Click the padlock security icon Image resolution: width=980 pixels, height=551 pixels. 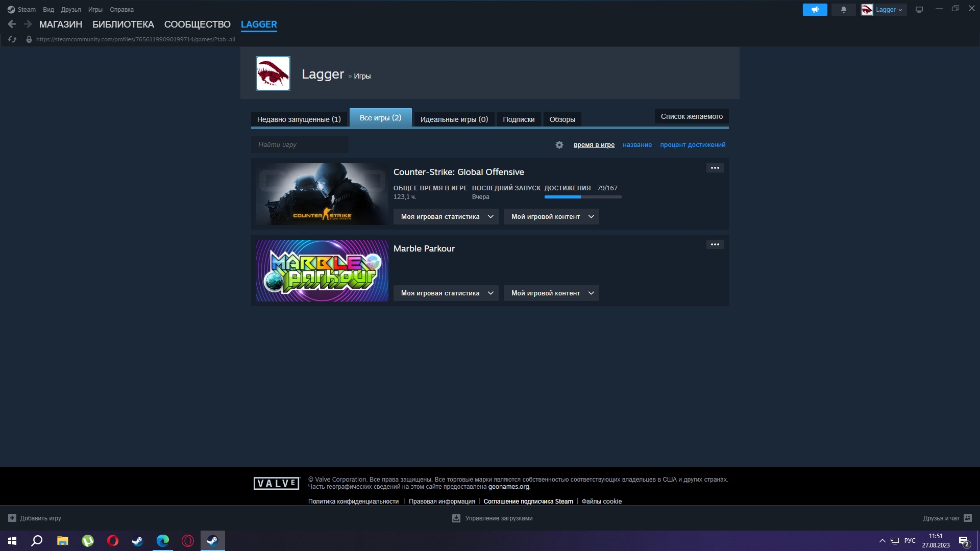(x=29, y=39)
